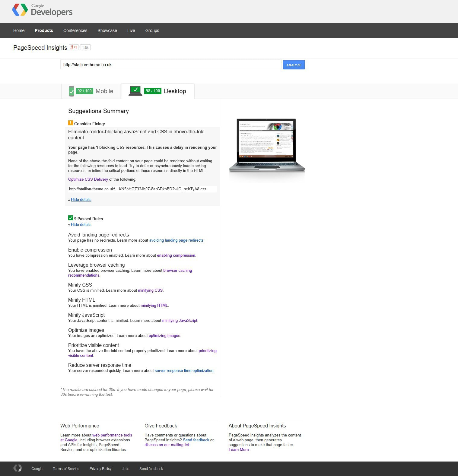458x476 pixels.
Task: Open the Groups menu item
Action: (x=152, y=30)
